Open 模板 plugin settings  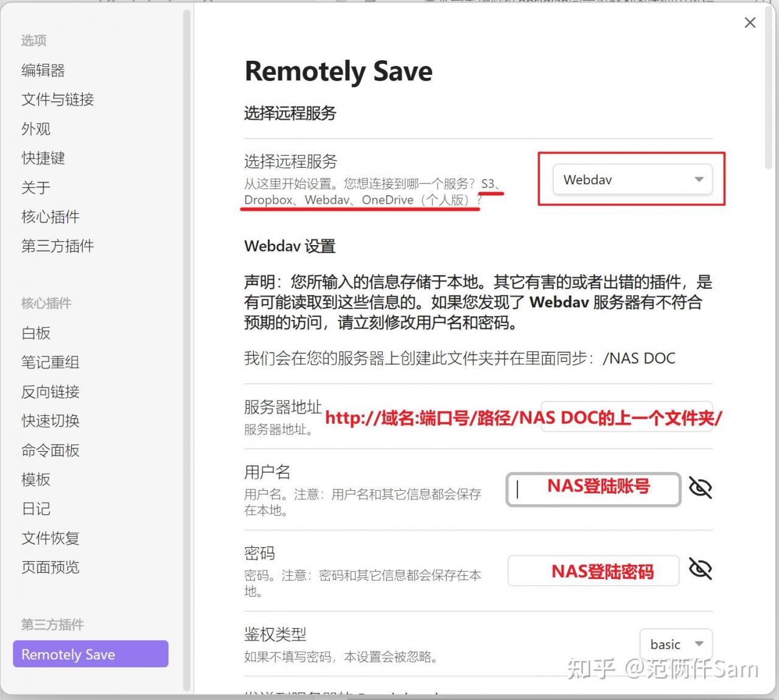click(36, 480)
